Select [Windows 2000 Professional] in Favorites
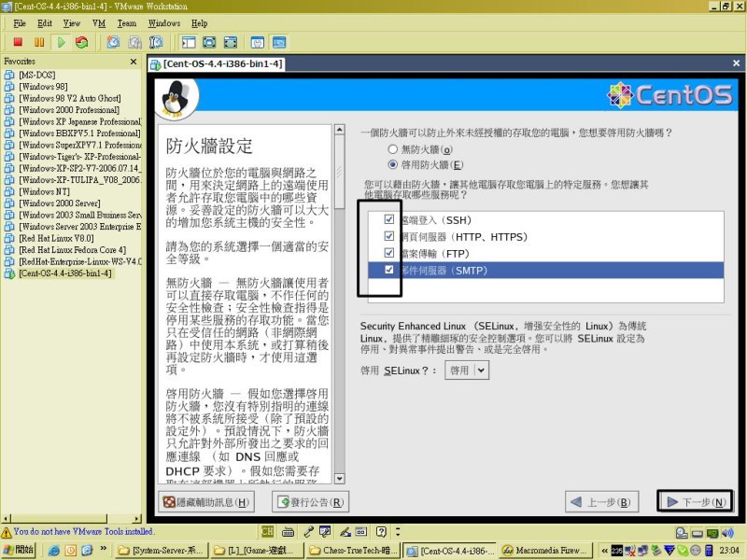The image size is (747, 560). (x=69, y=110)
